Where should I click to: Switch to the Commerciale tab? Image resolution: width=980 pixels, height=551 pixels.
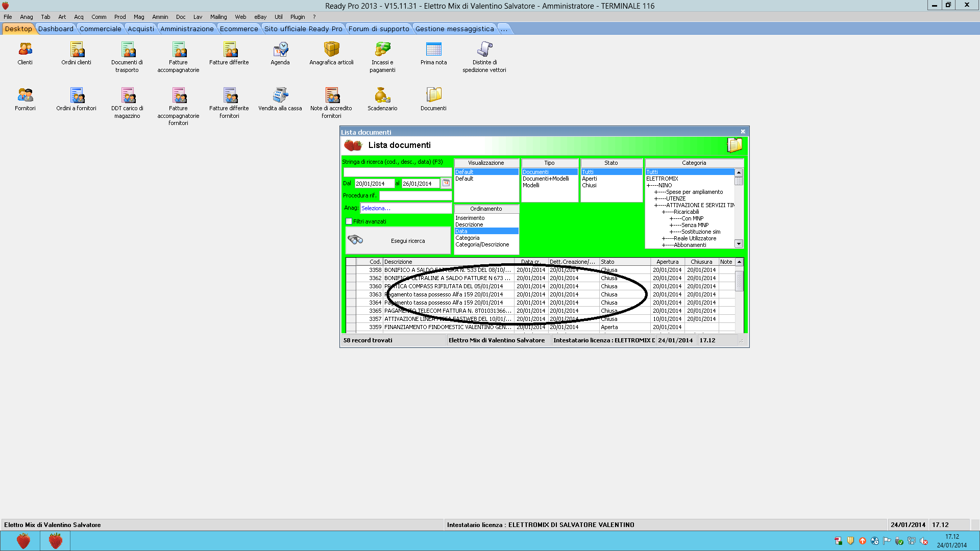pyautogui.click(x=100, y=29)
